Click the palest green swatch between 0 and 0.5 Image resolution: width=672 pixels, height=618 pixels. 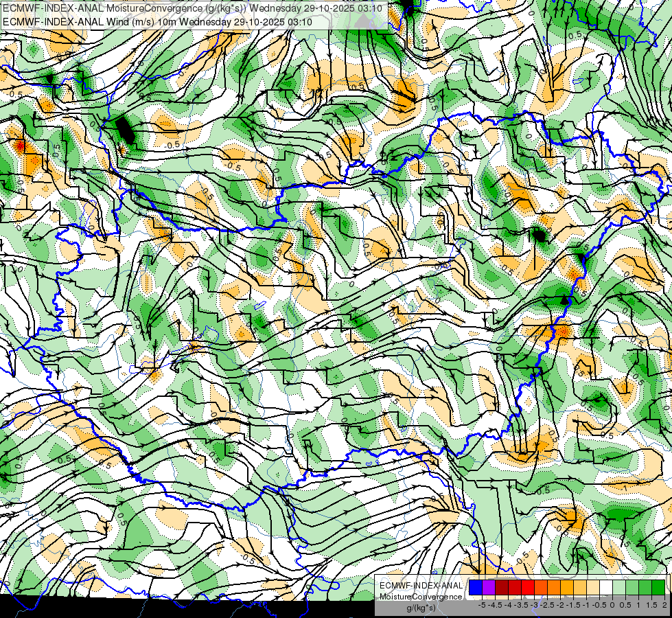coord(619,588)
